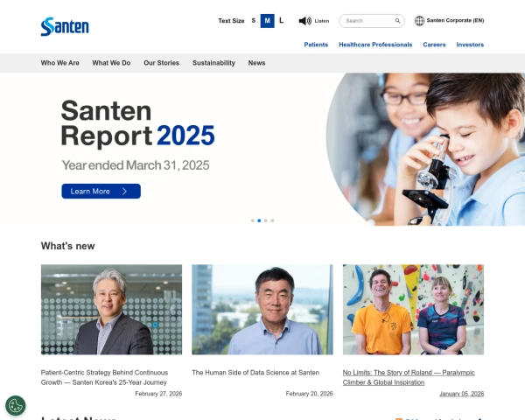Open Data Science story thumbnail
The image size is (525, 420).
[x=262, y=310]
